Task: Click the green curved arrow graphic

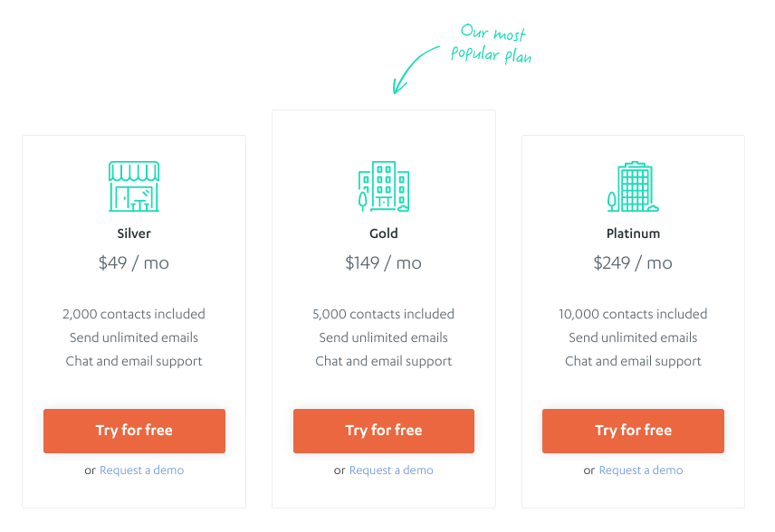Action: pyautogui.click(x=416, y=70)
